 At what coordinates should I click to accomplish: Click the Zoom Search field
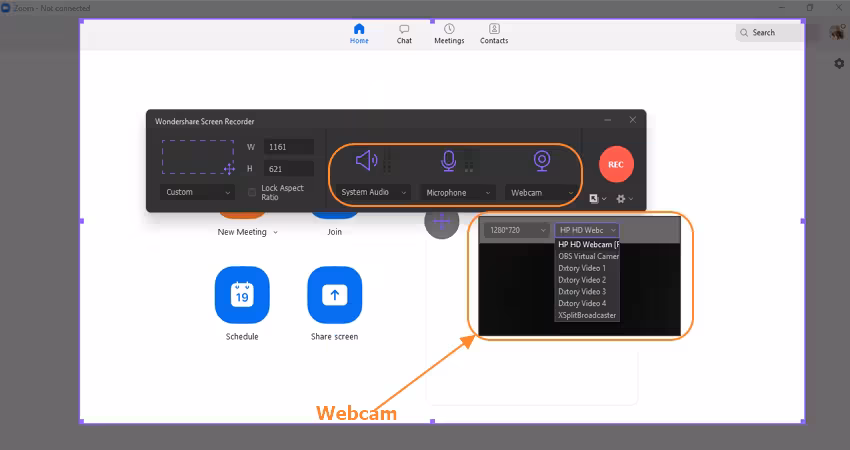pos(770,33)
